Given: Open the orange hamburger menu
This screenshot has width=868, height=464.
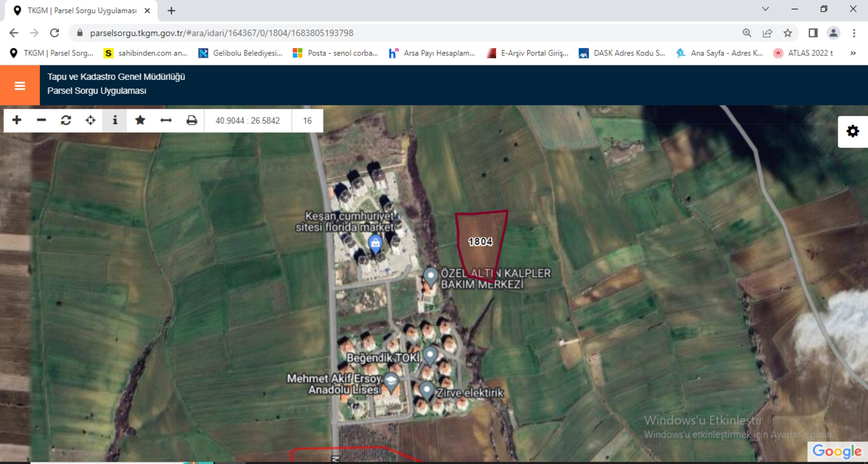Looking at the screenshot, I should pyautogui.click(x=19, y=85).
